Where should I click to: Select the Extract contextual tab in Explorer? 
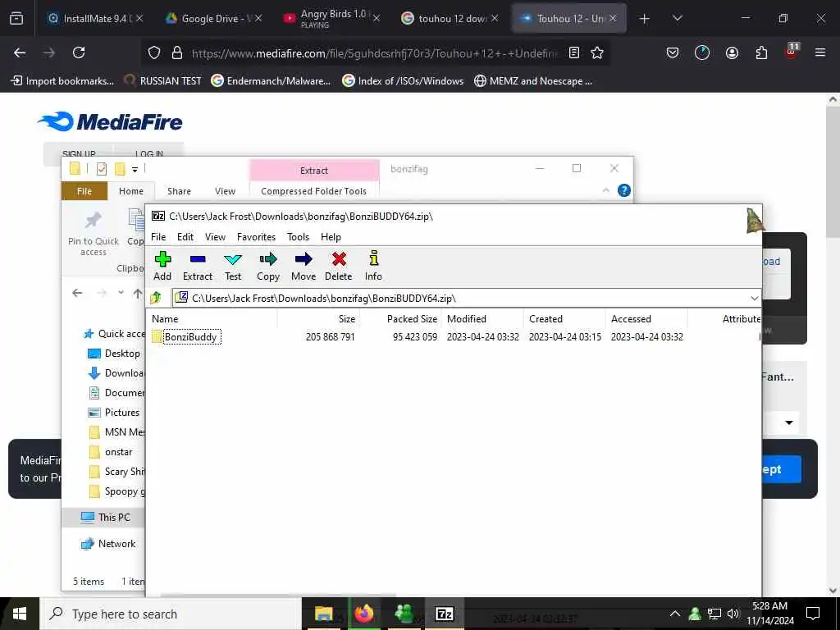[314, 171]
